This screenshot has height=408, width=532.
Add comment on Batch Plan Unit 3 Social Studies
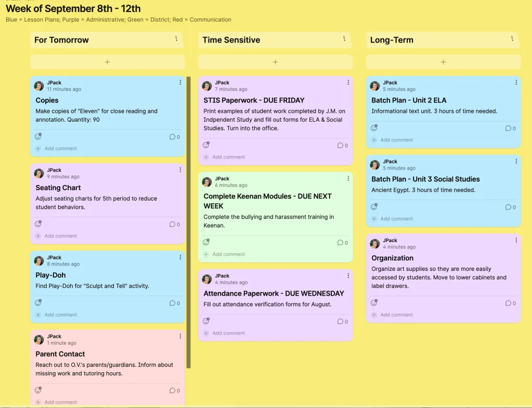point(393,219)
